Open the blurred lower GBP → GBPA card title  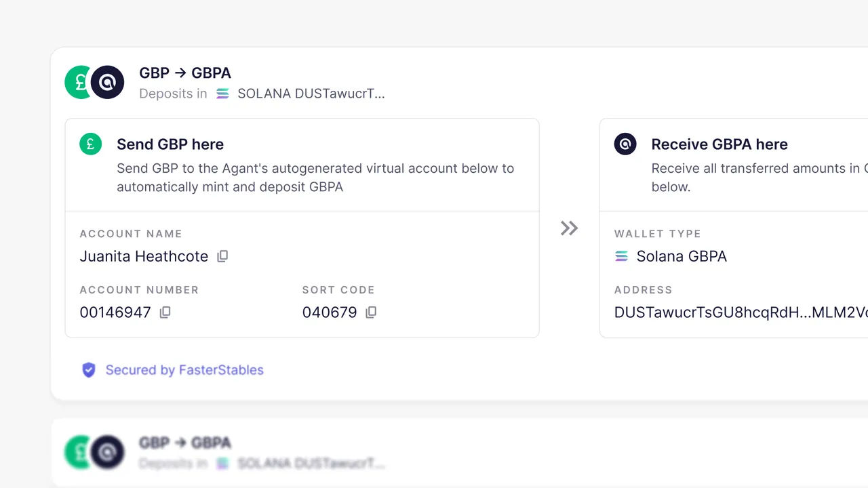(185, 443)
